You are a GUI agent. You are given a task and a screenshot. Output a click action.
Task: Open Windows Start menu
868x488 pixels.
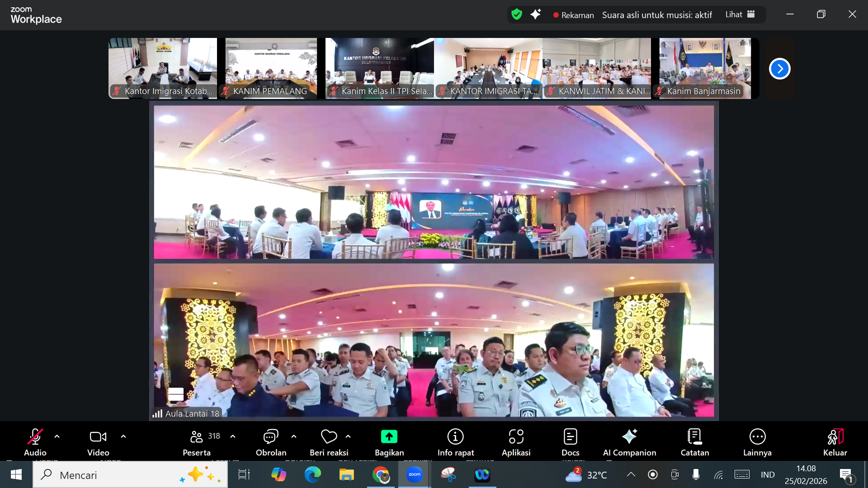[16, 474]
